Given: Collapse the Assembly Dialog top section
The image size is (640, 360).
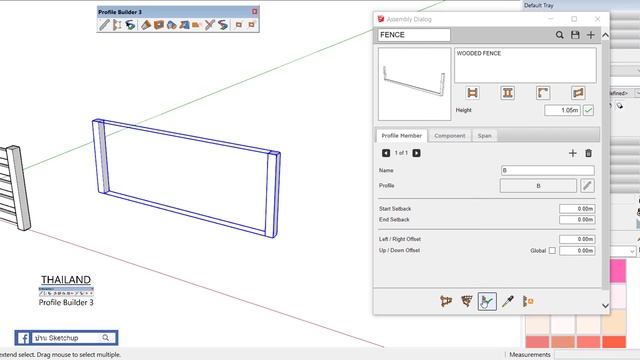Looking at the screenshot, I should tap(605, 35).
